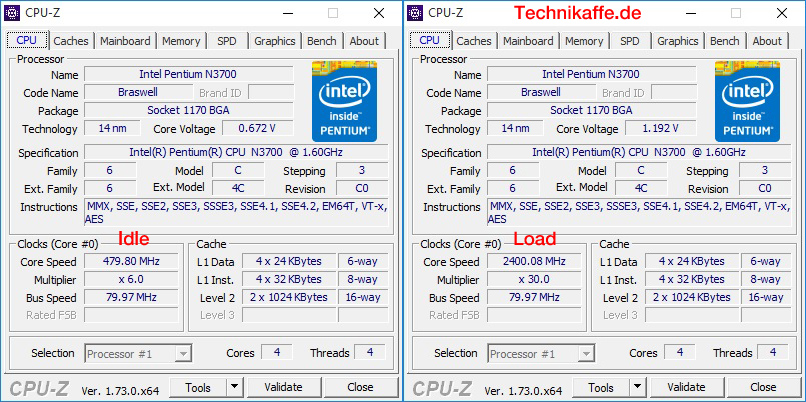Open Processor #1 selection dropdown in right window
This screenshot has width=806, height=402.
click(542, 354)
